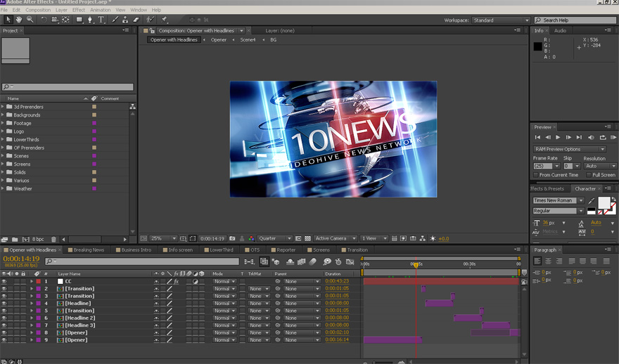Select the Selection arrow tool
This screenshot has height=364, width=619.
tap(8, 19)
